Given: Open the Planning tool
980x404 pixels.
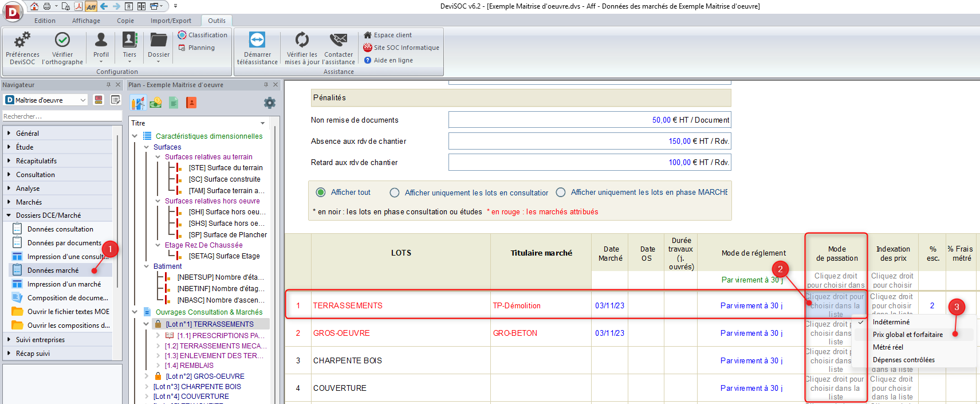Looking at the screenshot, I should [197, 48].
